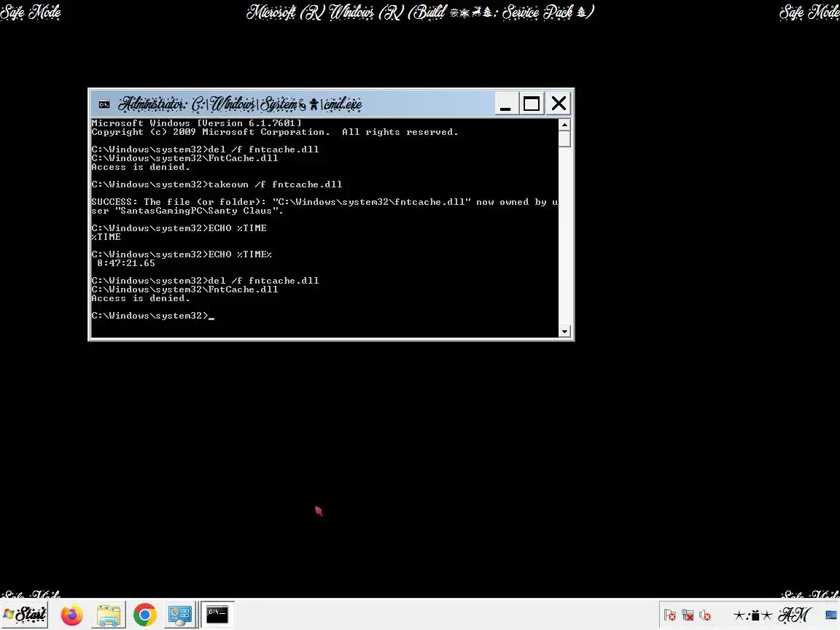
Task: Click the console scrollbar down arrow
Action: click(x=564, y=332)
